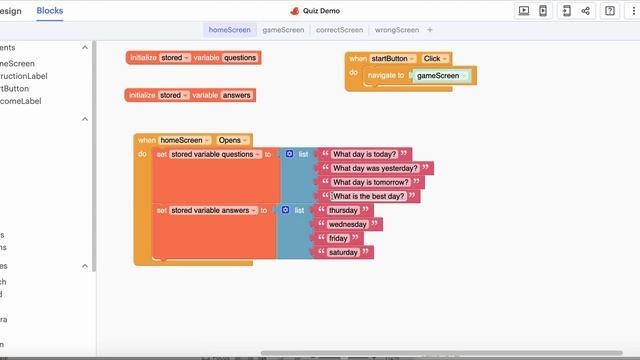The image size is (640, 360).
Task: Collapse the components section chevron
Action: 85,48
